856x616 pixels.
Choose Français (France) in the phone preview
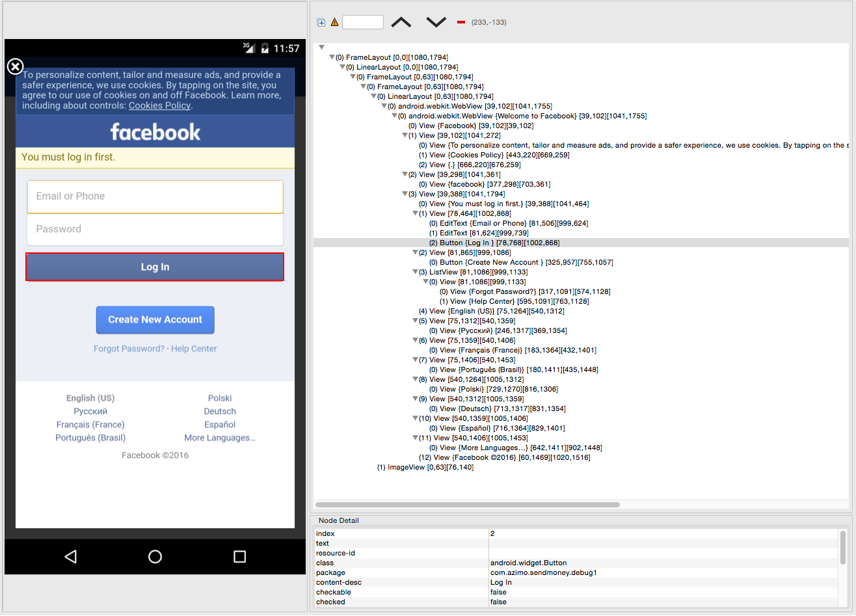coord(90,425)
